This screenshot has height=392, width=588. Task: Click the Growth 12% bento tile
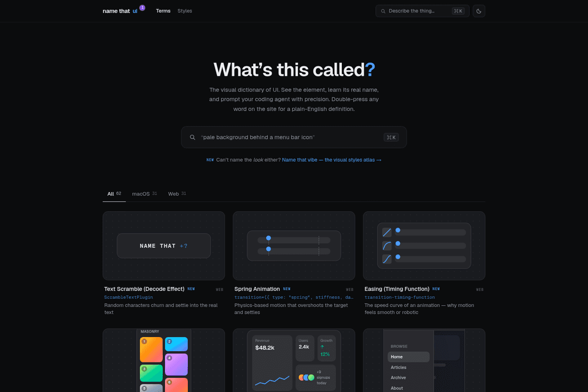point(326,348)
